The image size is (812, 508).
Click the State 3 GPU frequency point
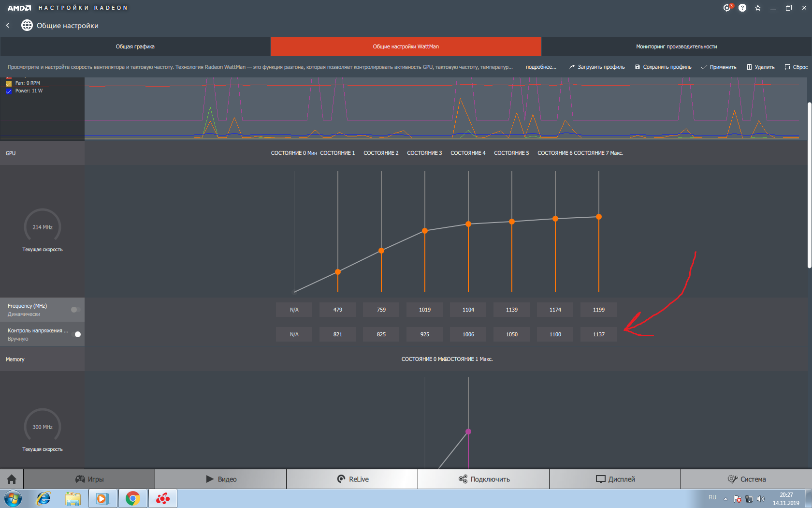[425, 231]
